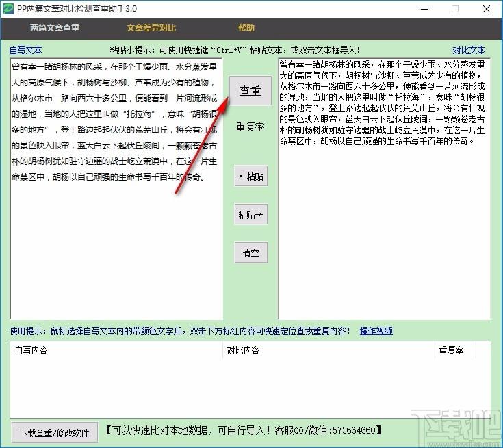Close the PP查重助手 window
This screenshot has width=503, height=448.
(x=487, y=9)
